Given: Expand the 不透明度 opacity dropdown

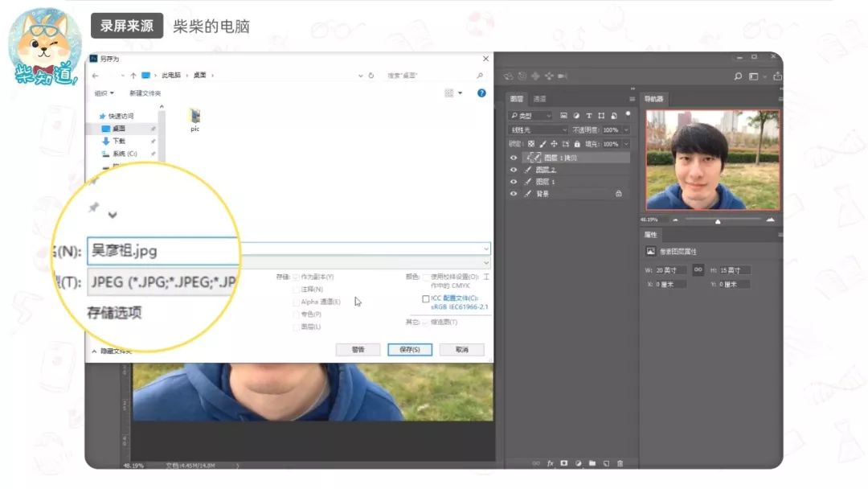Looking at the screenshot, I should pyautogui.click(x=626, y=129).
